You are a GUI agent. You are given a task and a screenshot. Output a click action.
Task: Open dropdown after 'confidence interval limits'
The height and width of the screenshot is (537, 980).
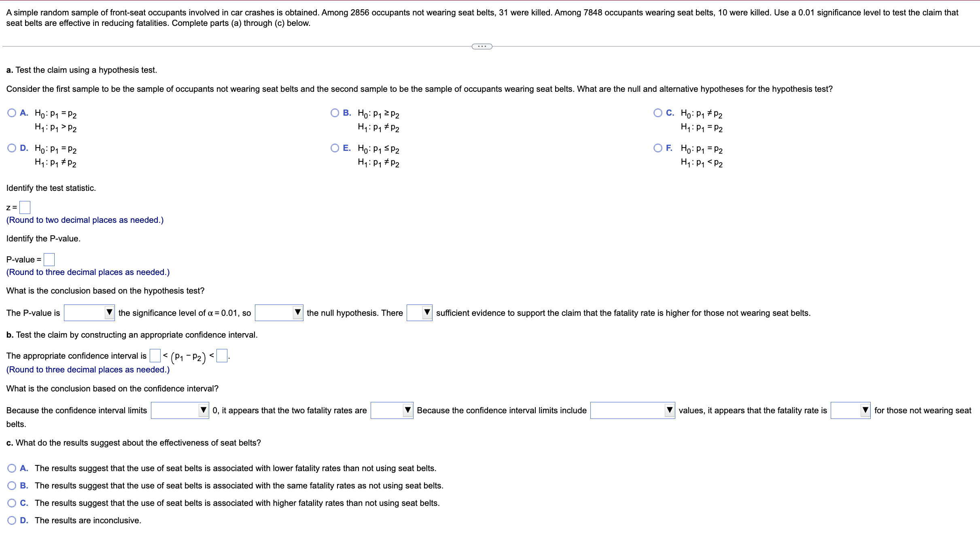click(180, 410)
